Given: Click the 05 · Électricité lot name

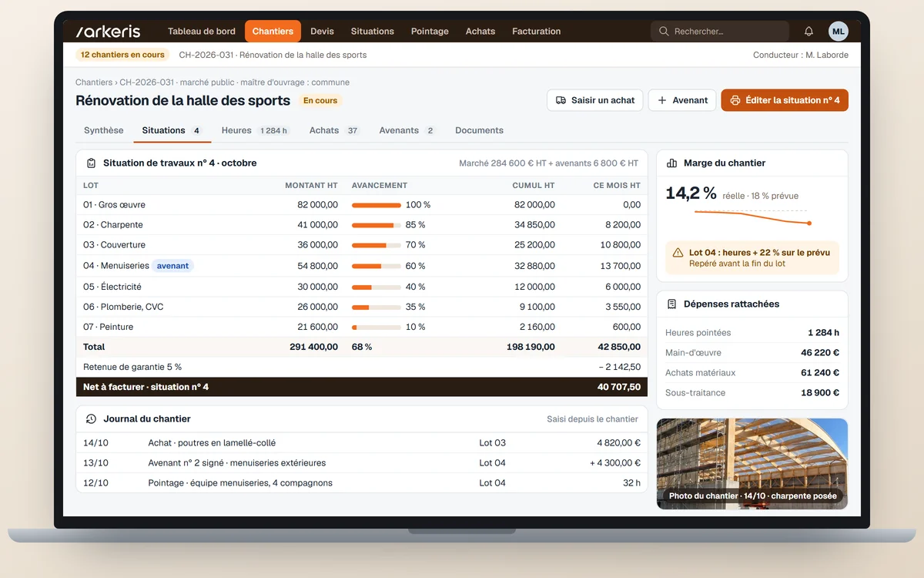Looking at the screenshot, I should [112, 287].
